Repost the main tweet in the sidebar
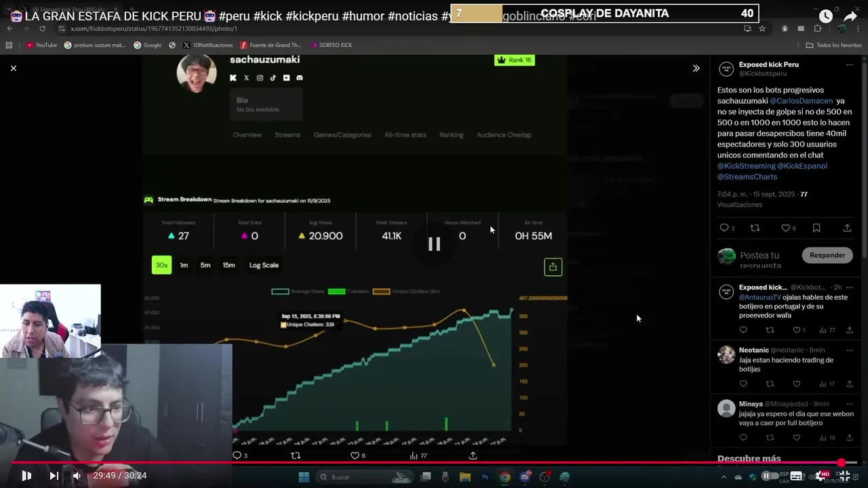 point(755,228)
